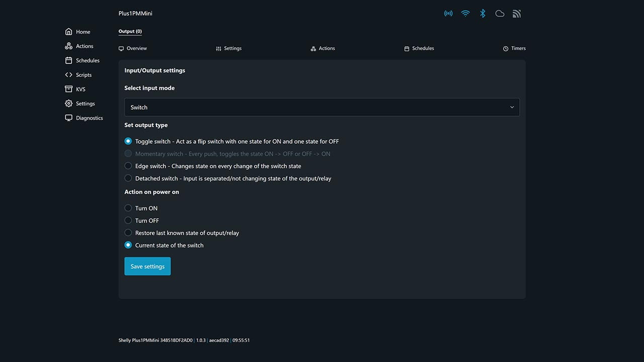This screenshot has width=644, height=362.
Task: Click the Actions icon in the sidebar
Action: tap(69, 46)
